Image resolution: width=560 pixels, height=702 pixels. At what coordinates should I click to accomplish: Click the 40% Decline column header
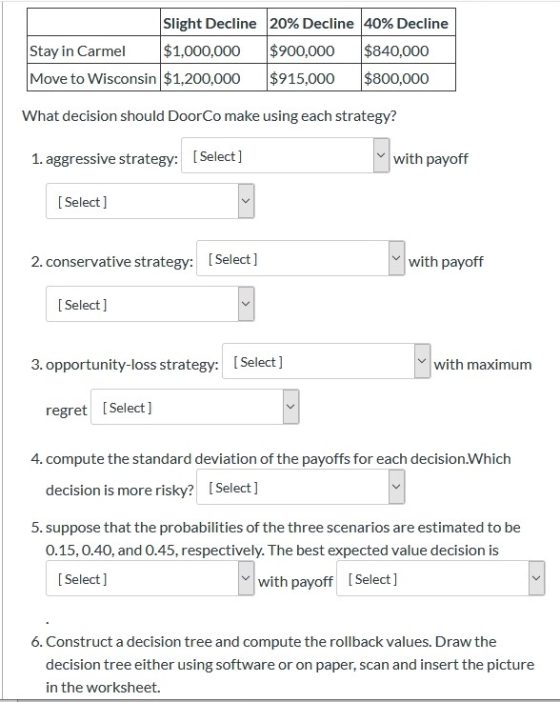(x=408, y=23)
